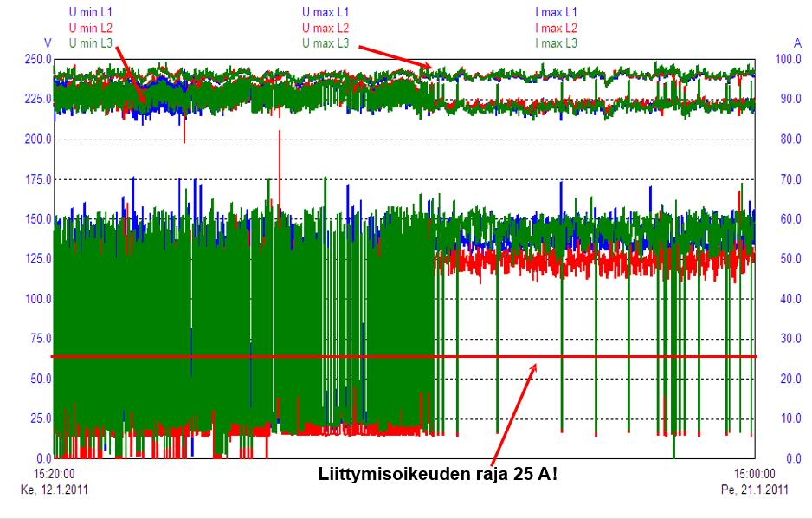The image size is (812, 519).
Task: Click the 20.0 current axis value
Action: click(x=790, y=379)
